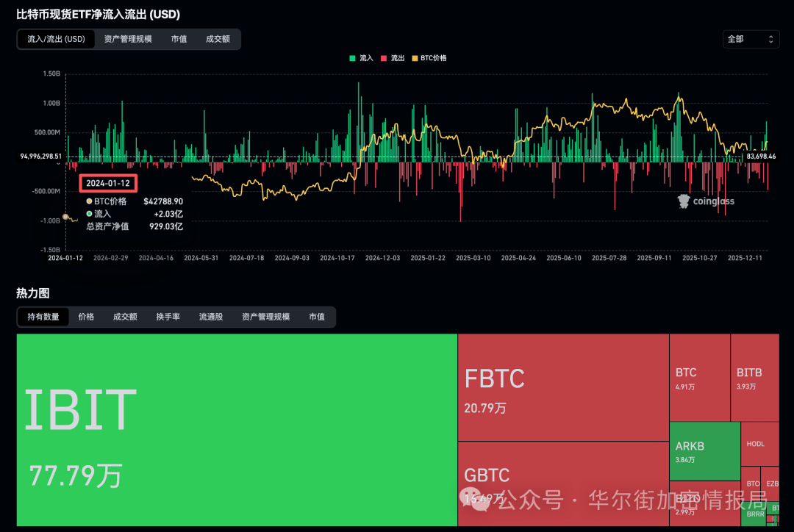Click the coinglass watermark logo icon
794x532 pixels.
coord(683,201)
